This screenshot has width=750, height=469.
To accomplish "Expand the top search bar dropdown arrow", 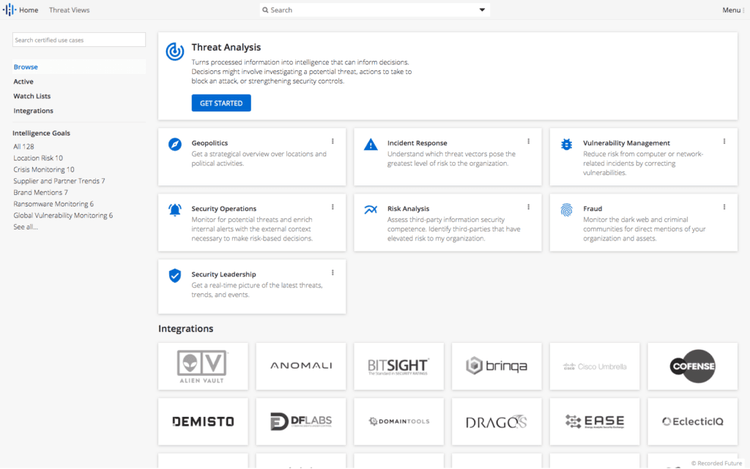I will [x=483, y=10].
